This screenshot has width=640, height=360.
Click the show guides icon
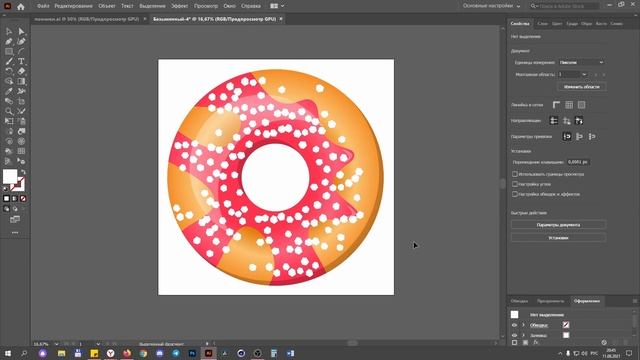point(554,120)
